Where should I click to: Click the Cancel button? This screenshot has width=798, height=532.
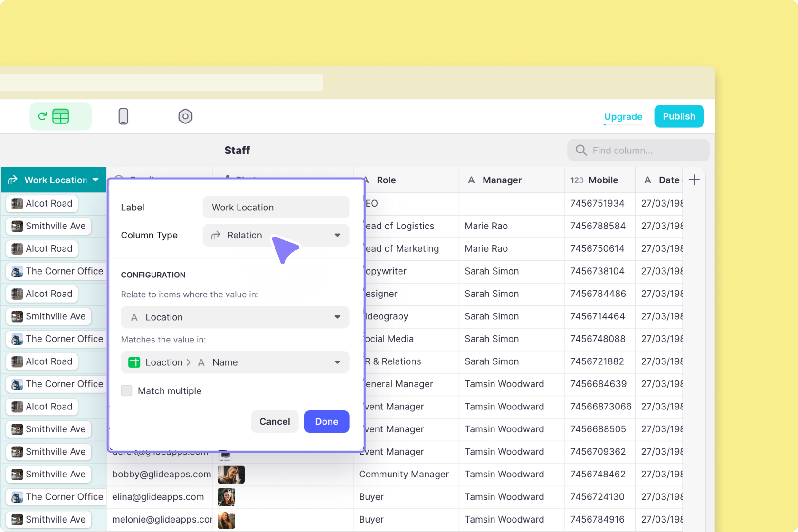pyautogui.click(x=275, y=421)
